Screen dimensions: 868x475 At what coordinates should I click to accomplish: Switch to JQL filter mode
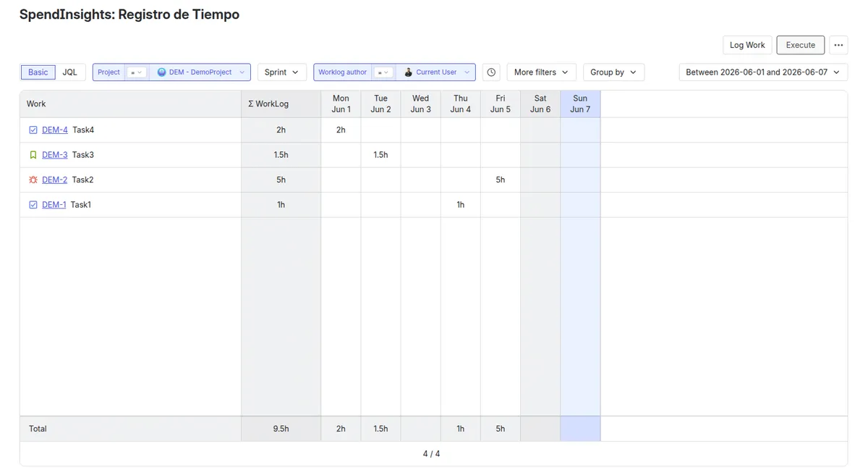pyautogui.click(x=70, y=72)
